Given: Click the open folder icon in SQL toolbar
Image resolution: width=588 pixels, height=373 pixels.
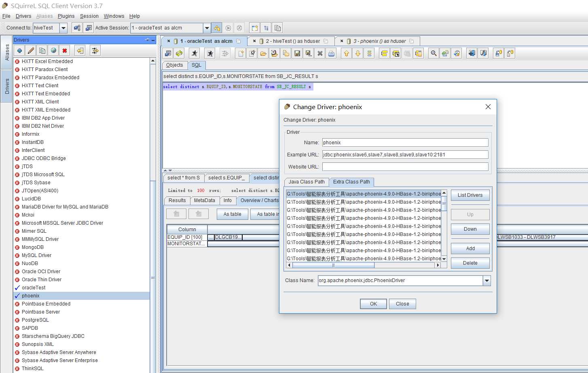Looking at the screenshot, I should 263,53.
